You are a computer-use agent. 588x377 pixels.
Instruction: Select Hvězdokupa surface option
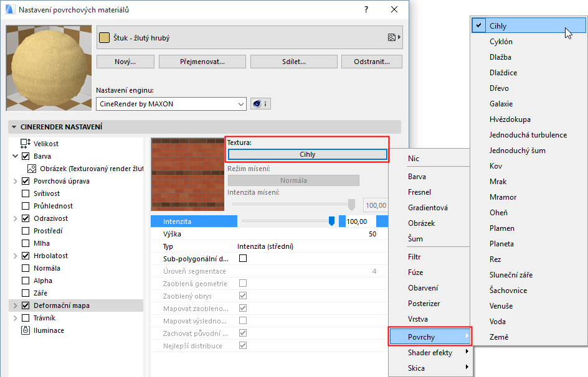click(x=510, y=119)
